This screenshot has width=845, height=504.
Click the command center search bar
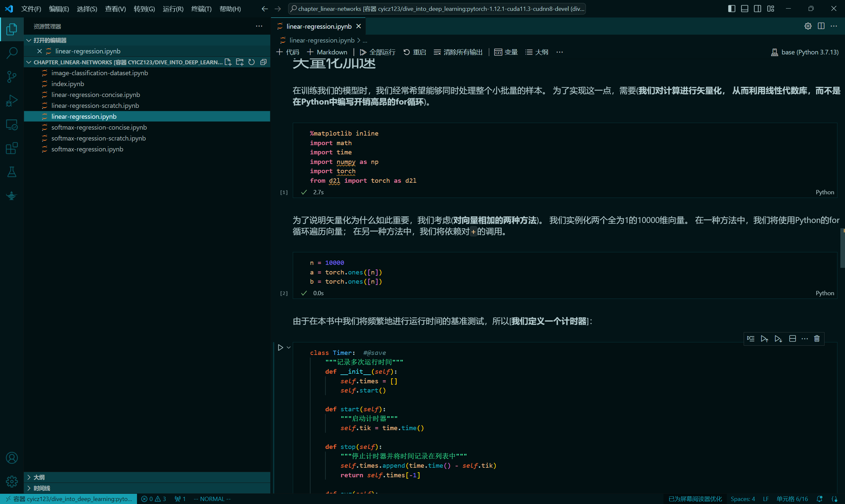tap(437, 9)
